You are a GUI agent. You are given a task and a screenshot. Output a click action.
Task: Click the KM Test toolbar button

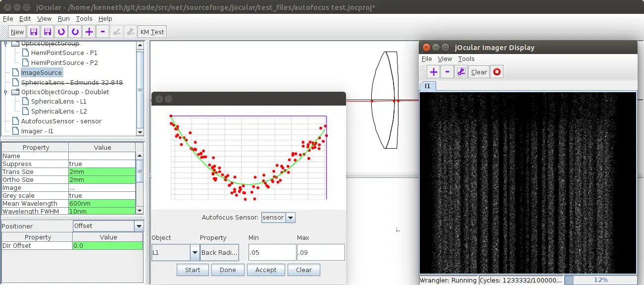tap(152, 32)
